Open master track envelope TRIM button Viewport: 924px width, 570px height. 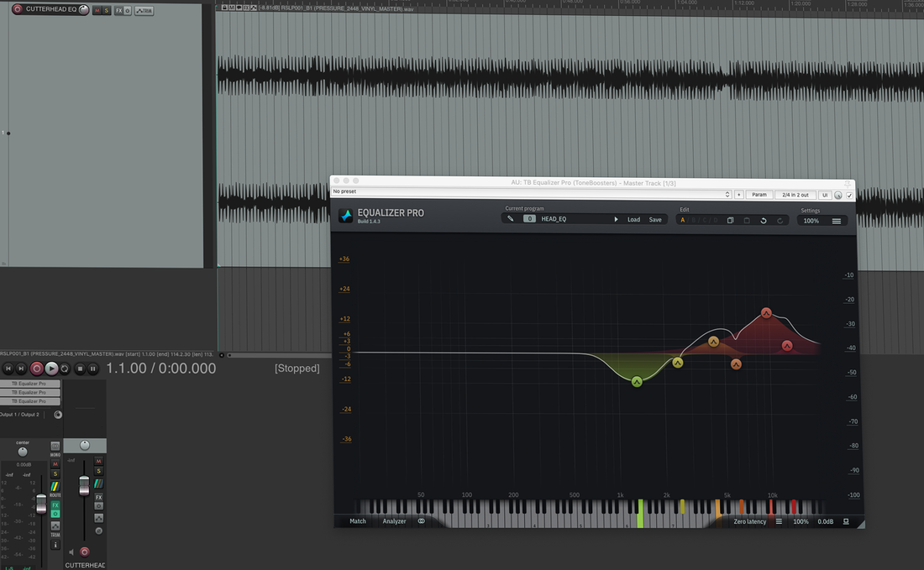(x=55, y=526)
